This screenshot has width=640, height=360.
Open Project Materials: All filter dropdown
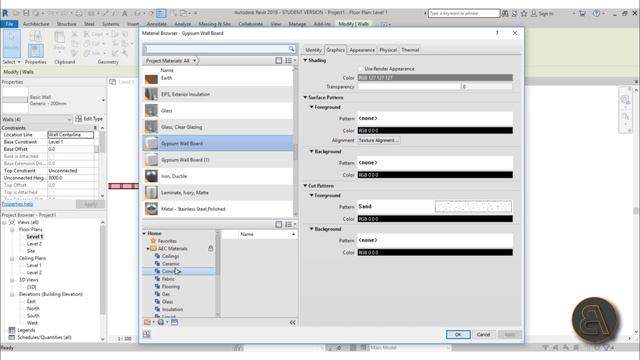coord(172,60)
